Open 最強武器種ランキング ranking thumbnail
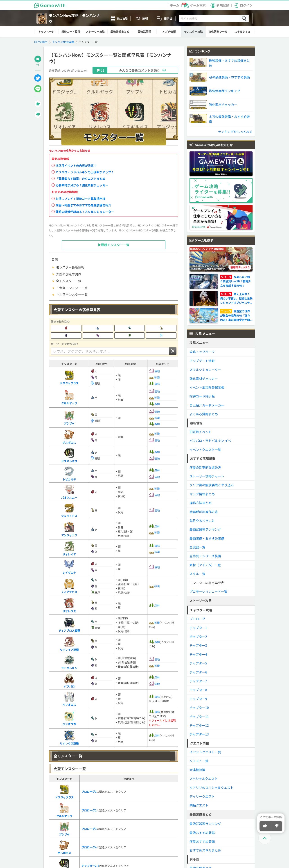The width and height of the screenshot is (289, 868). 198,91
